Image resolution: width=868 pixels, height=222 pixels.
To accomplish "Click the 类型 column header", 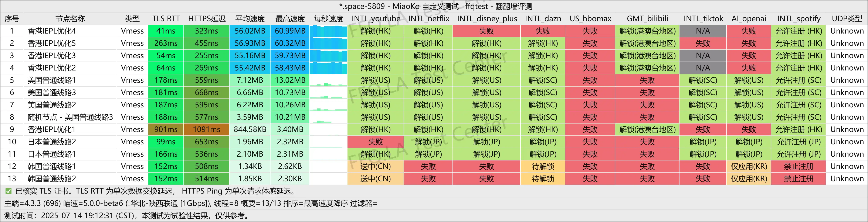I will click(132, 19).
